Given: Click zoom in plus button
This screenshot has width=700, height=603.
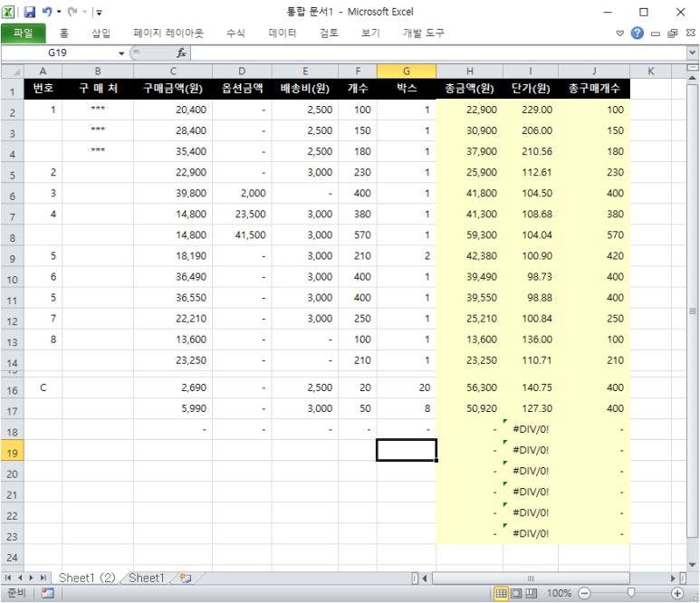Looking at the screenshot, I should point(677,593).
